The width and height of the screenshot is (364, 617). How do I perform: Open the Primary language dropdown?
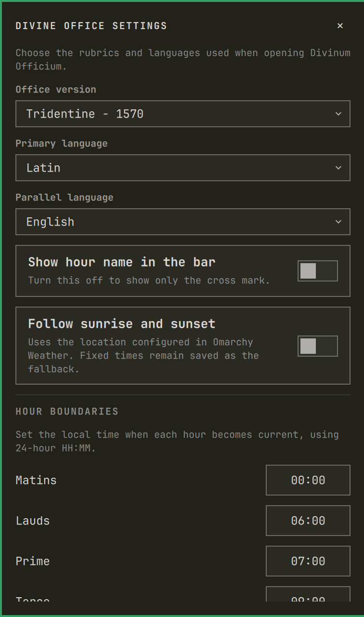183,168
